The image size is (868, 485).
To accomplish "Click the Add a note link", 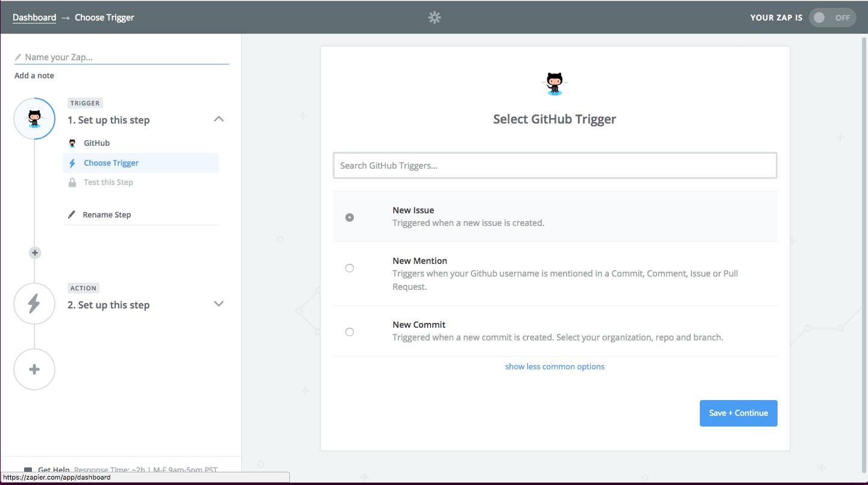I will (x=34, y=75).
